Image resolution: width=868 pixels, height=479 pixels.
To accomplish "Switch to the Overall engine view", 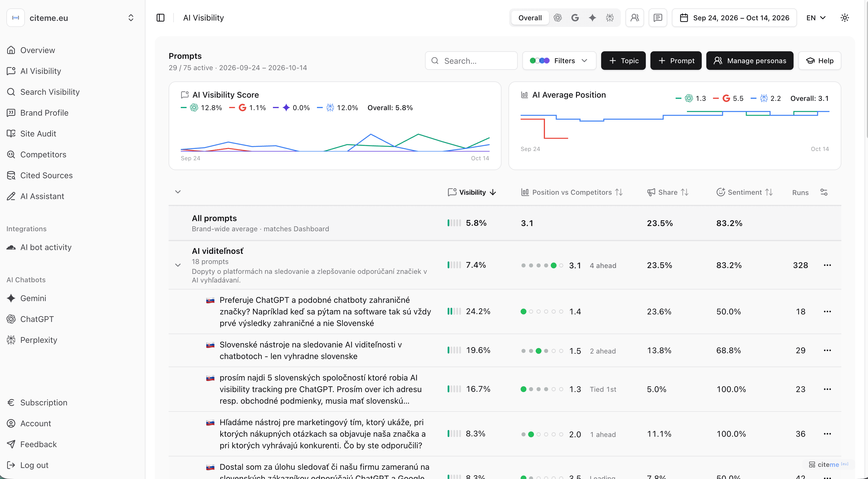I will (x=530, y=18).
